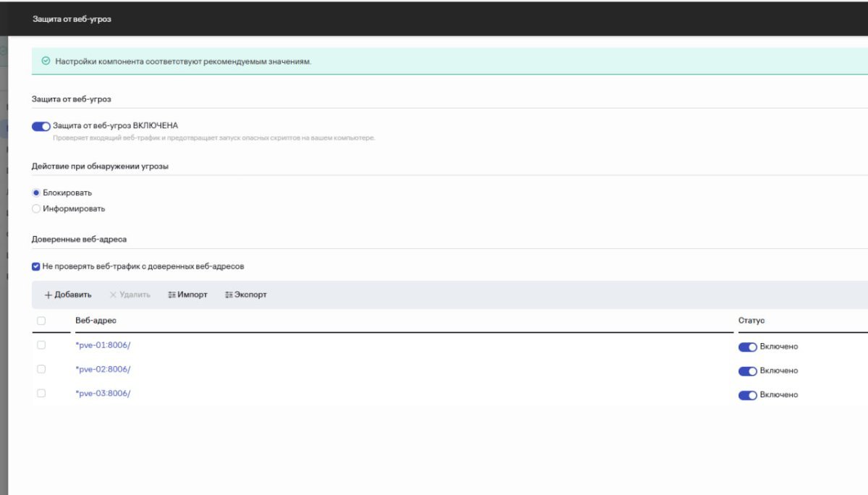Click the Удалить button
The image size is (868, 495).
[129, 295]
